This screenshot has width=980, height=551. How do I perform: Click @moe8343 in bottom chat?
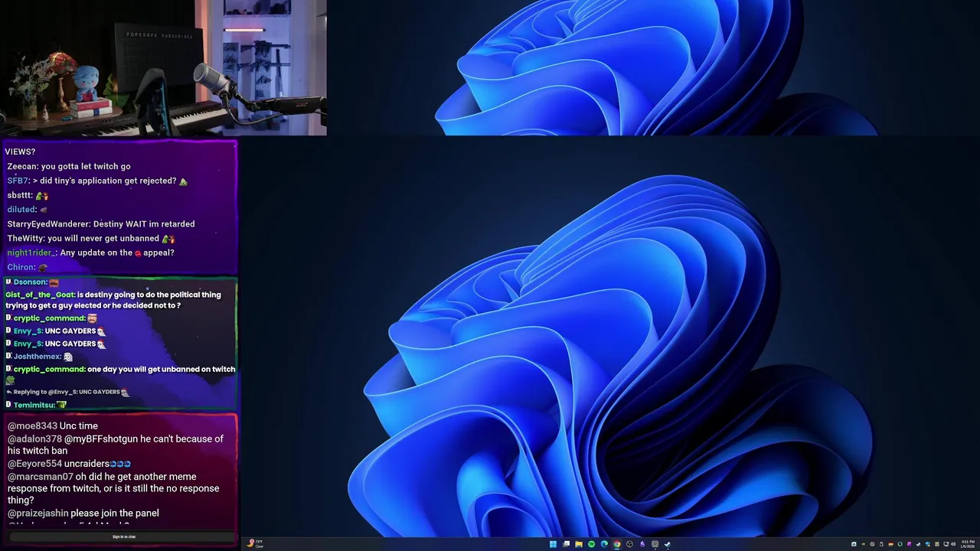pos(32,426)
